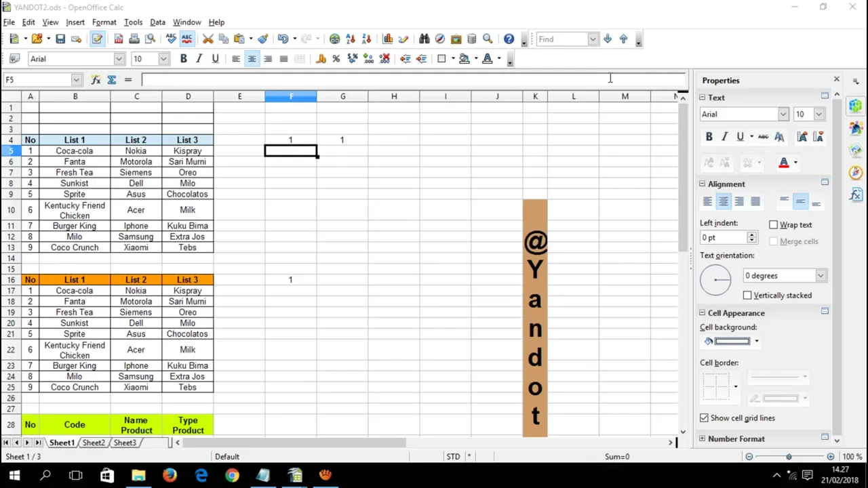
Task: Toggle centered alignment in sidebar
Action: coord(724,202)
